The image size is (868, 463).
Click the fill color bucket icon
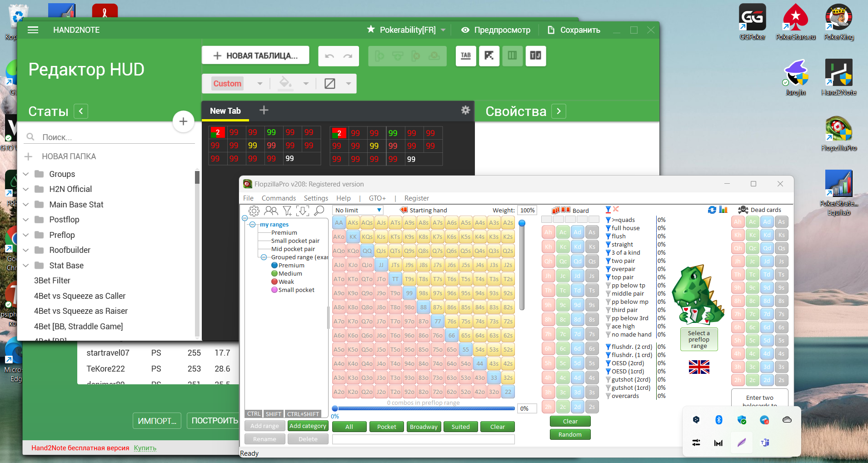point(285,83)
